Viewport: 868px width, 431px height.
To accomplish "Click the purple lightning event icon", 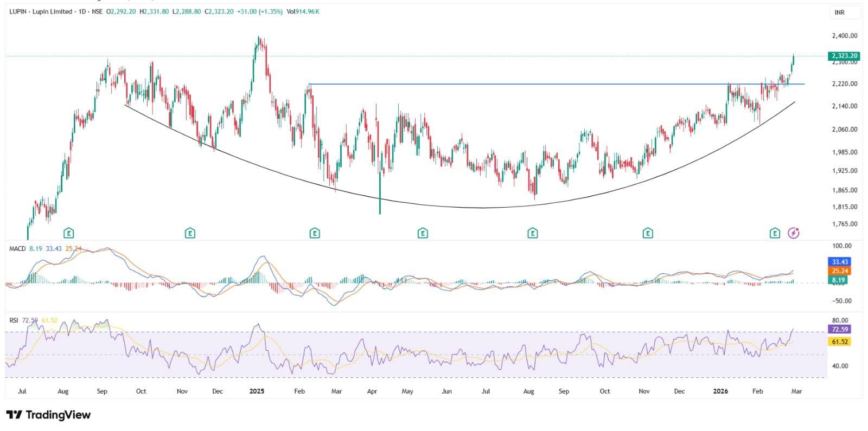I will [x=794, y=233].
